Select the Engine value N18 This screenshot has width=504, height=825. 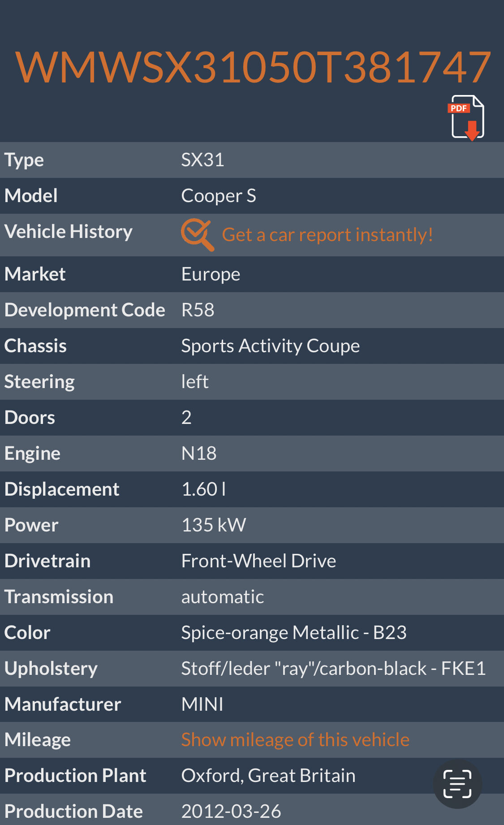point(199,454)
